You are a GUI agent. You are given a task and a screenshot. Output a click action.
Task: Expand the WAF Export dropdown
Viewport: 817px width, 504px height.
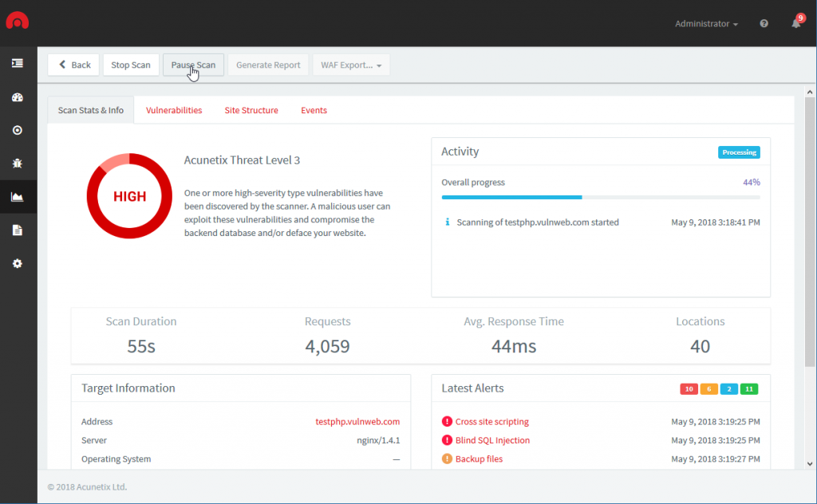[351, 65]
